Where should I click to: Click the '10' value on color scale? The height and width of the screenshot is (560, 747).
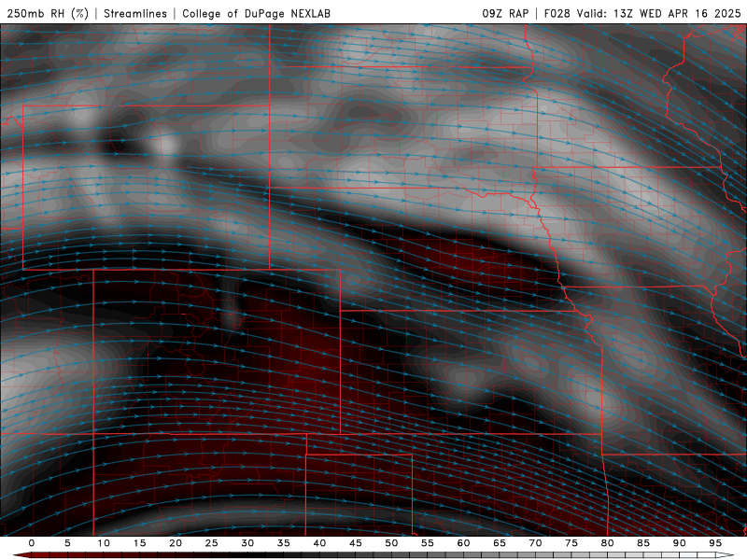coord(104,543)
